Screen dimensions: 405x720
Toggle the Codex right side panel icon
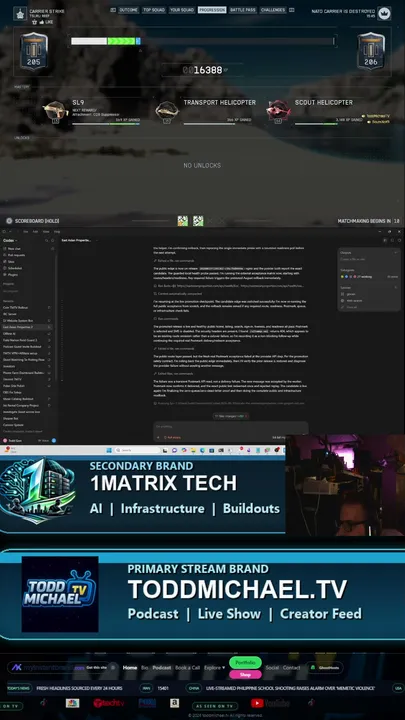(x=385, y=240)
